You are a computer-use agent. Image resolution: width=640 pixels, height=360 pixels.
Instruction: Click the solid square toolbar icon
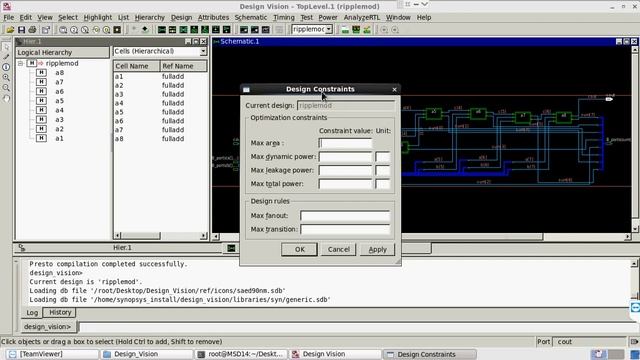tap(117, 30)
